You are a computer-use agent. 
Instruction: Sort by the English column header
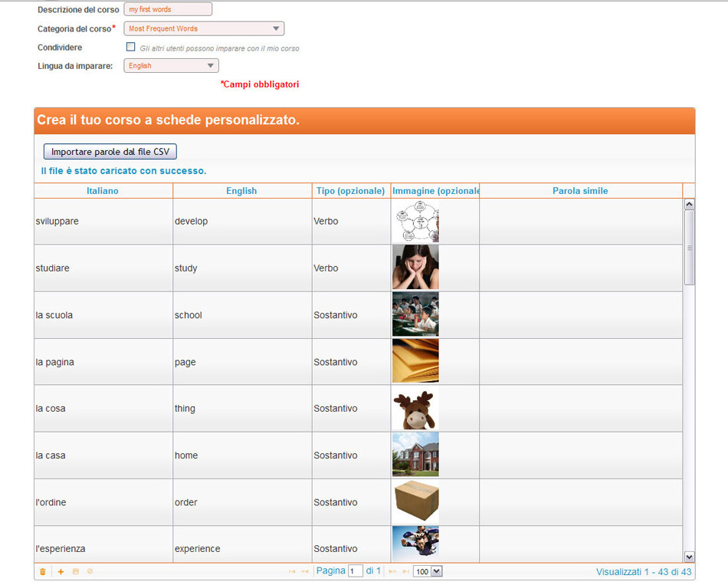click(x=241, y=191)
